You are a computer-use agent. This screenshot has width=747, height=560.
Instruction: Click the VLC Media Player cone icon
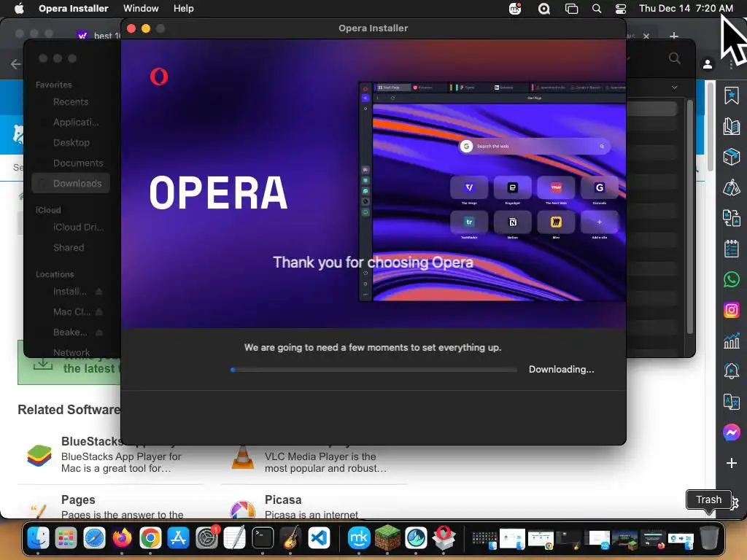coord(242,458)
